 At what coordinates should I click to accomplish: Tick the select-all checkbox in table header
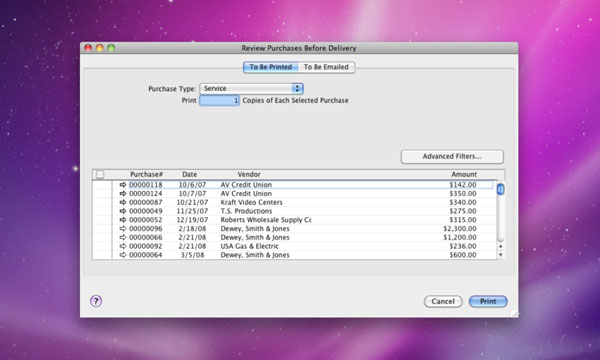tap(100, 174)
